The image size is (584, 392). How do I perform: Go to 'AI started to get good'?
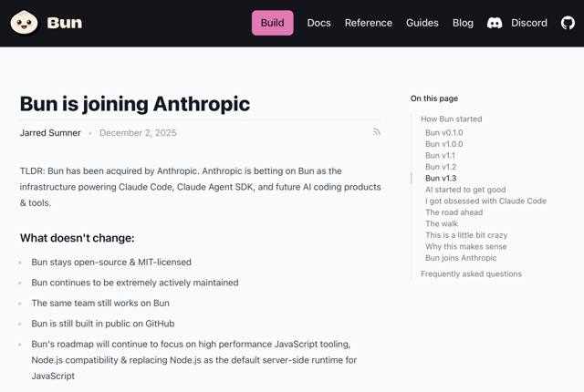[x=465, y=190]
